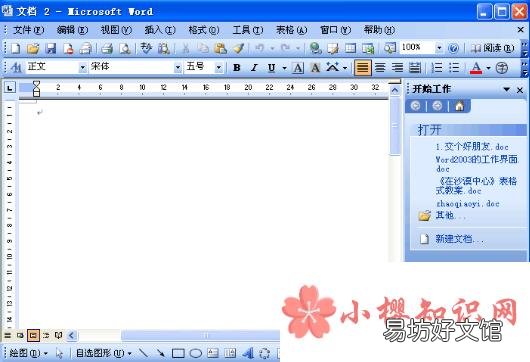Click the tab selector at ruler corner
This screenshot has height=362, width=530.
(10, 88)
